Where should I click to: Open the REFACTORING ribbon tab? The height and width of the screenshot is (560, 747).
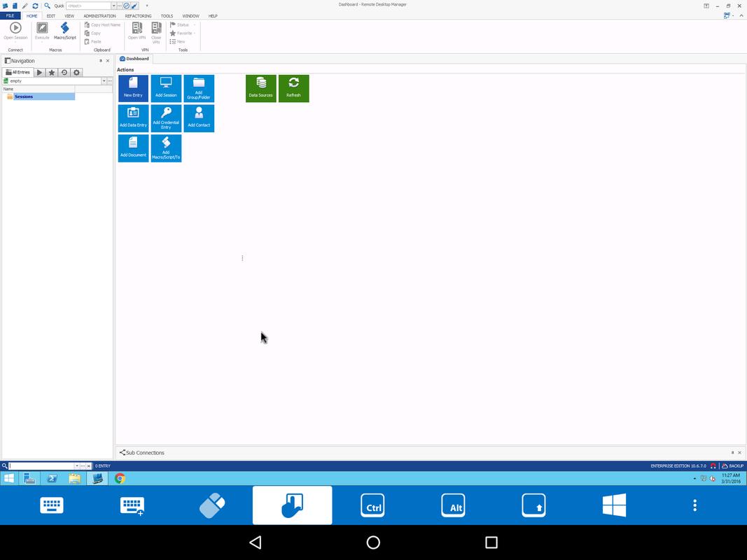point(138,15)
